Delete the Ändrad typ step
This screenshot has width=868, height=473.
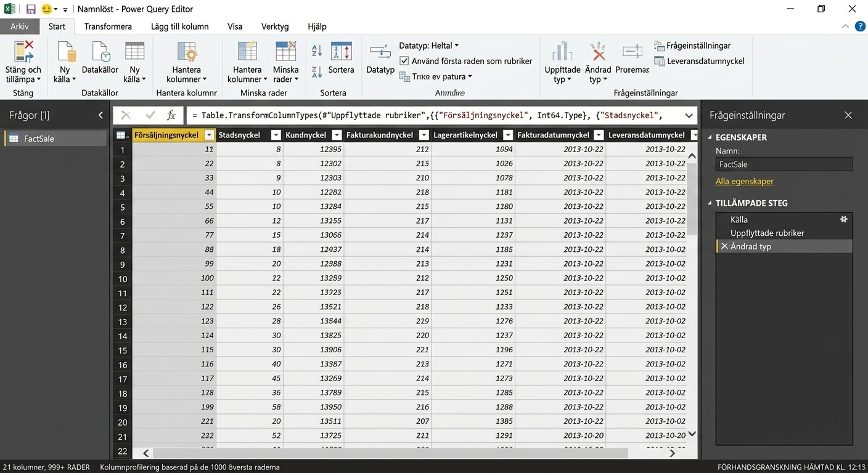tap(724, 246)
